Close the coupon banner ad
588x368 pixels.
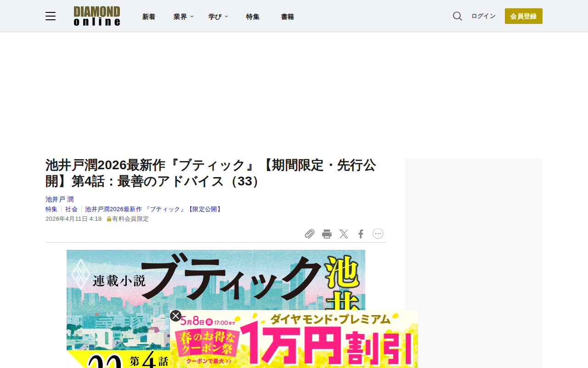point(175,316)
